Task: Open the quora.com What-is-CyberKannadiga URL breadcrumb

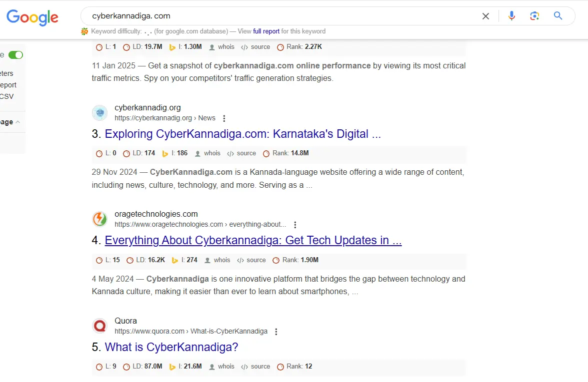Action: 191,331
